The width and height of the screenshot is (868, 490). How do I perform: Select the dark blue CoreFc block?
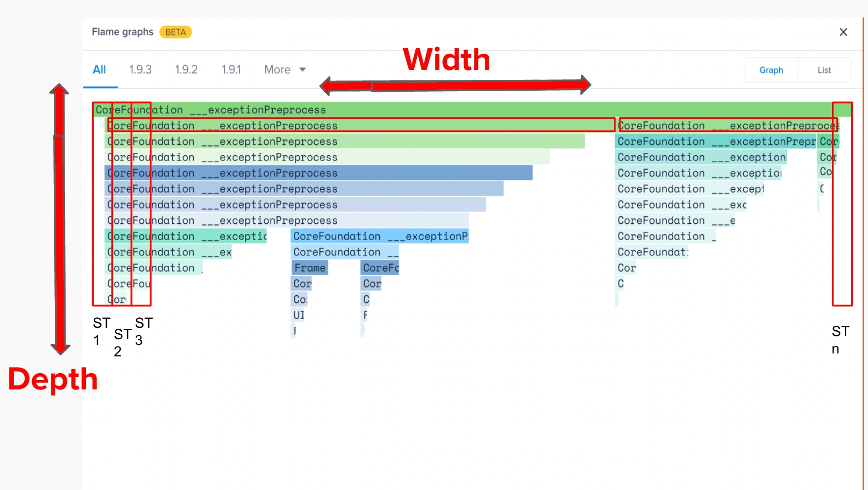click(380, 268)
